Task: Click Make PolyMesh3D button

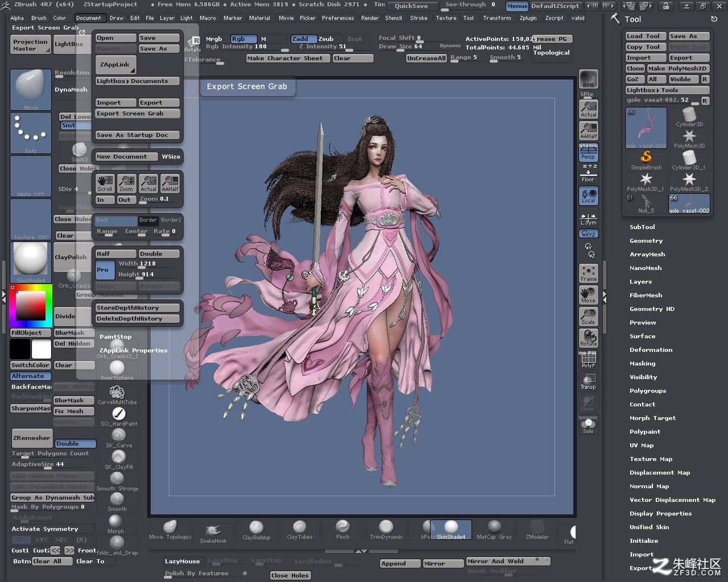Action: tap(677, 68)
